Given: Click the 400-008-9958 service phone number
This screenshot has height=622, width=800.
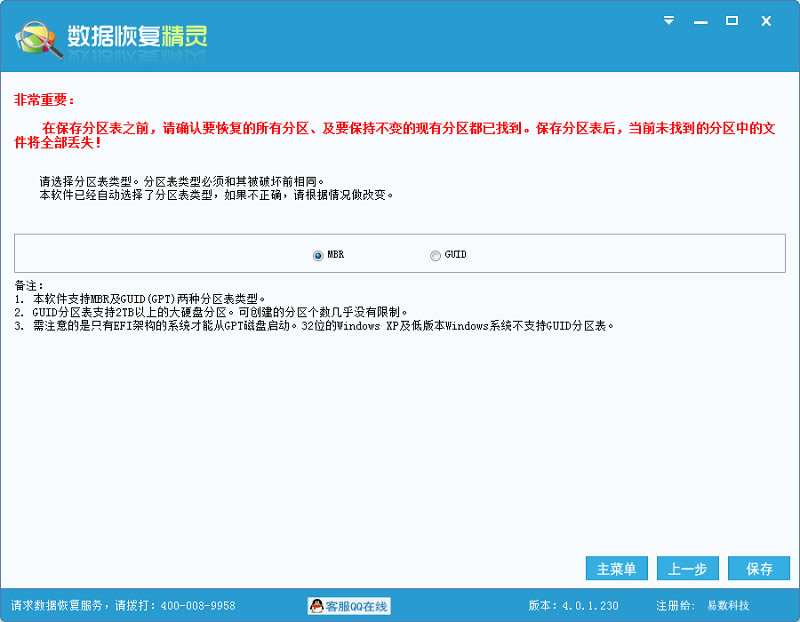Looking at the screenshot, I should [196, 606].
